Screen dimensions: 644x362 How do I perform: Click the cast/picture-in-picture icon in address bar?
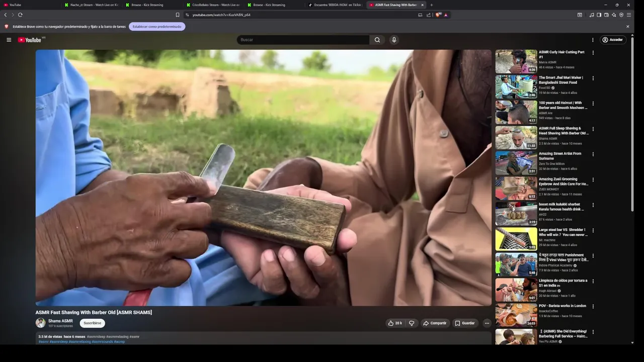420,15
